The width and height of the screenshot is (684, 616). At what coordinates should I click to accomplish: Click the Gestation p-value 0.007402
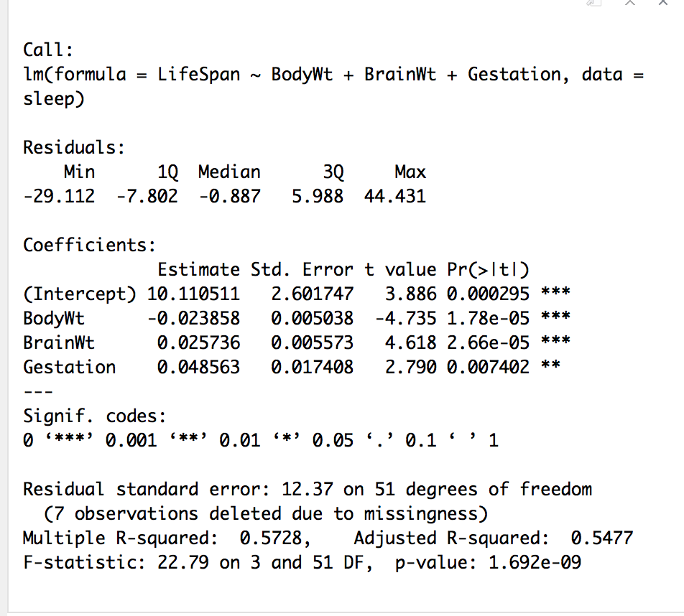488,368
